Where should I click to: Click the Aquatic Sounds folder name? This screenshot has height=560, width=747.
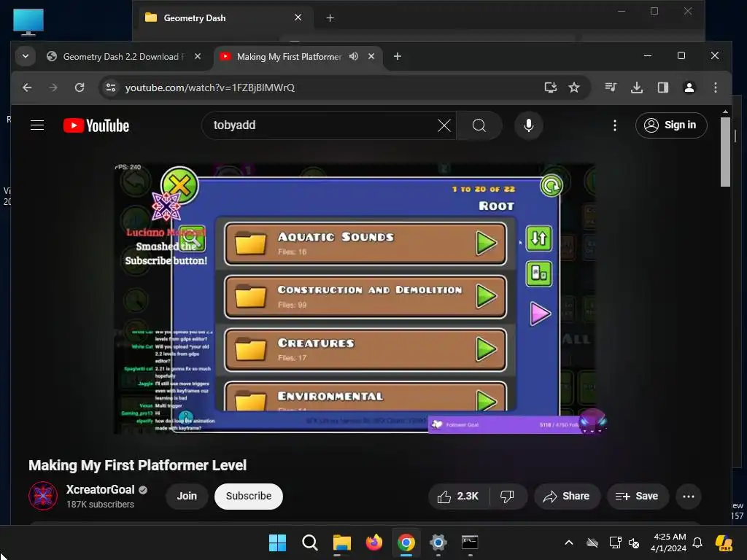[336, 237]
